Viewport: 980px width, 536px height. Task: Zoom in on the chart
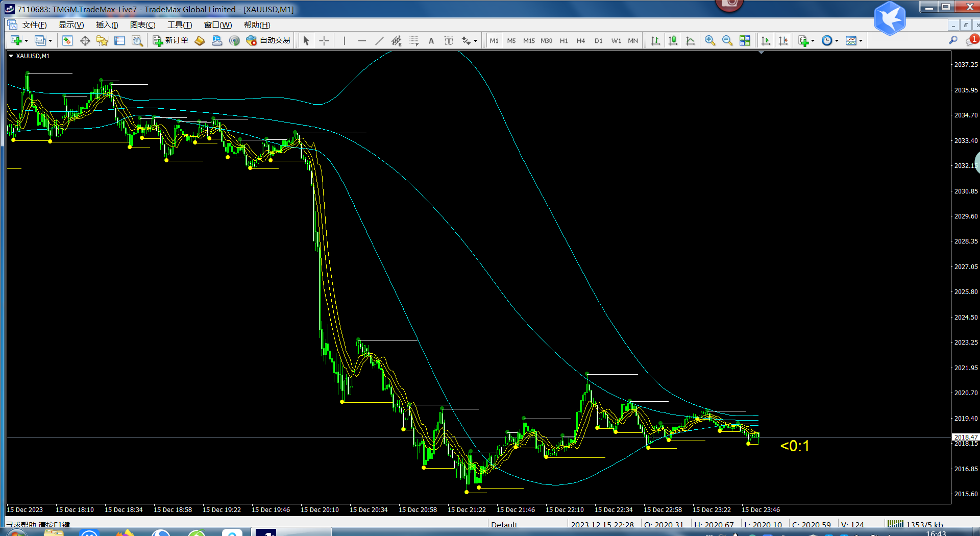click(709, 40)
